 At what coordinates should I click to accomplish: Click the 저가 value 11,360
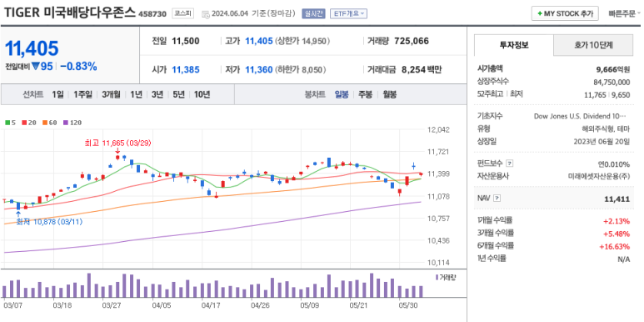259,69
